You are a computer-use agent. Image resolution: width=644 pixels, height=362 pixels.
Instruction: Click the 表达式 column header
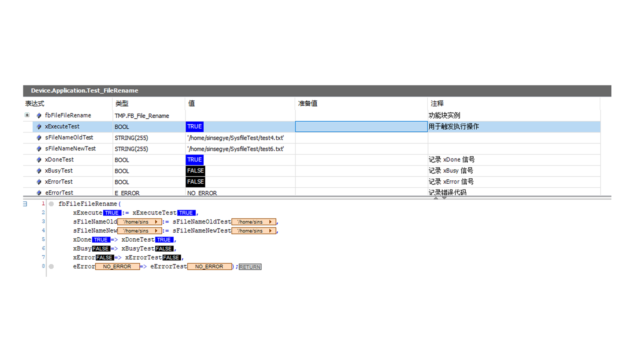click(x=67, y=103)
